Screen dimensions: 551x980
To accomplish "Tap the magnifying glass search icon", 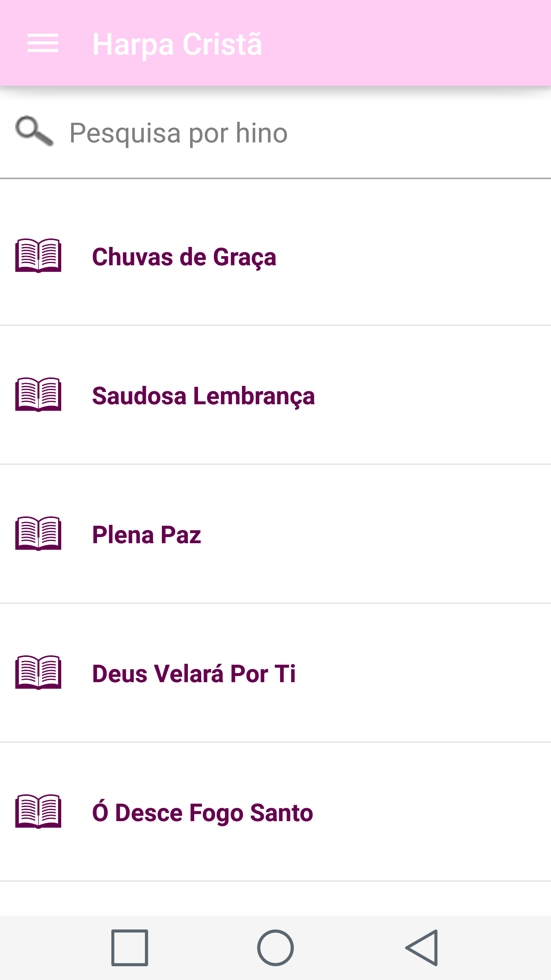I will pos(34,131).
